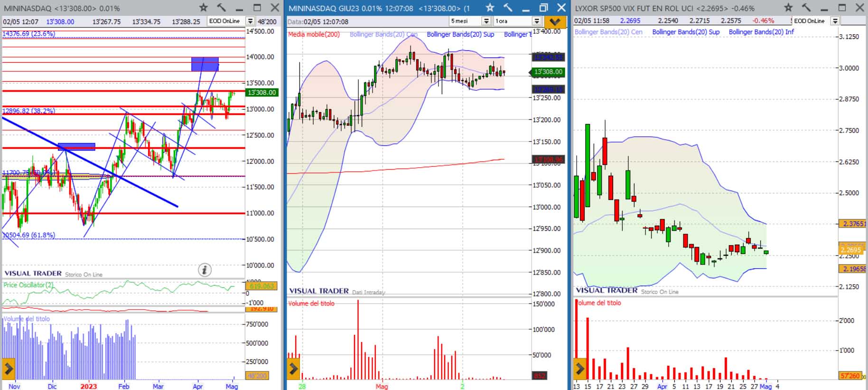
Task: Star the LYXOR SP500 VIX chart
Action: 788,8
